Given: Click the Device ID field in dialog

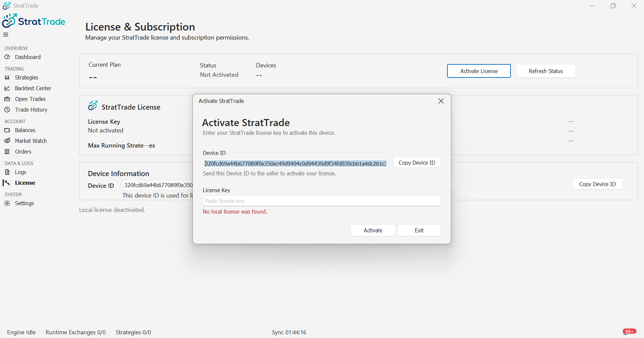Looking at the screenshot, I should coord(296,164).
